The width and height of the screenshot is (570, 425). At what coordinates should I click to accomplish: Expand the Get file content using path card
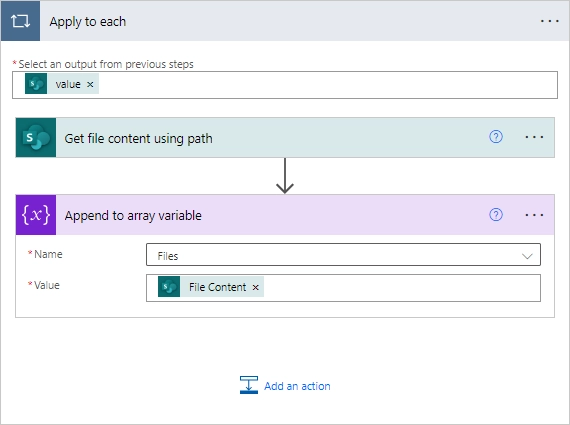[285, 137]
